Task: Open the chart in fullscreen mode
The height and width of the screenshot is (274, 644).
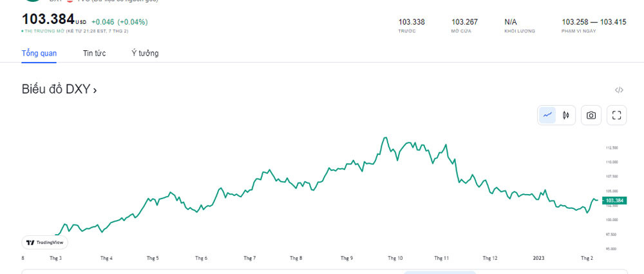Action: (616, 115)
